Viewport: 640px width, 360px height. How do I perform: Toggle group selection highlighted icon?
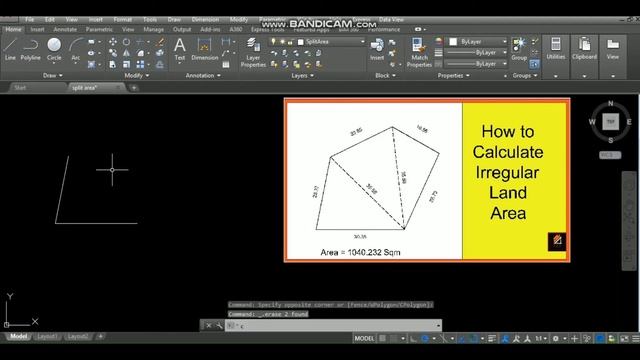point(534,64)
